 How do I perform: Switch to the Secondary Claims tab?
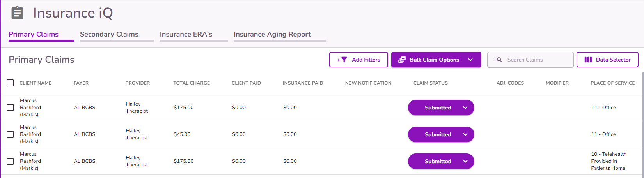pos(109,34)
